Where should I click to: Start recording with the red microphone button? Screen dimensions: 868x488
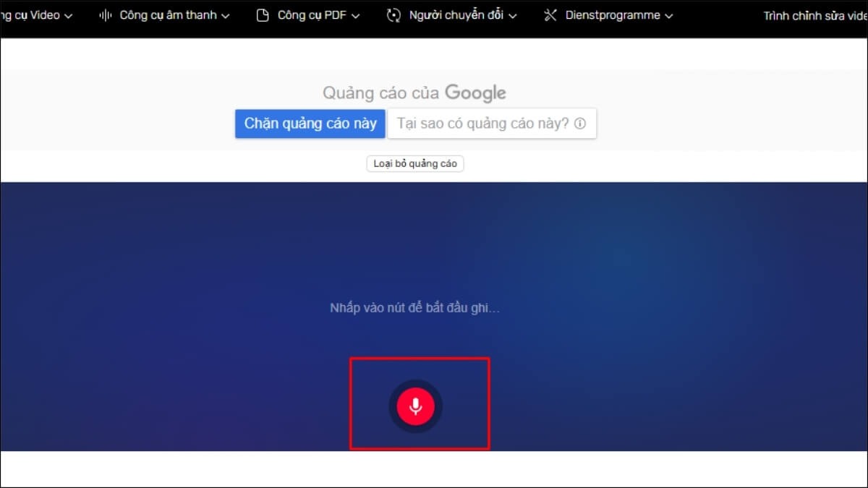[415, 406]
